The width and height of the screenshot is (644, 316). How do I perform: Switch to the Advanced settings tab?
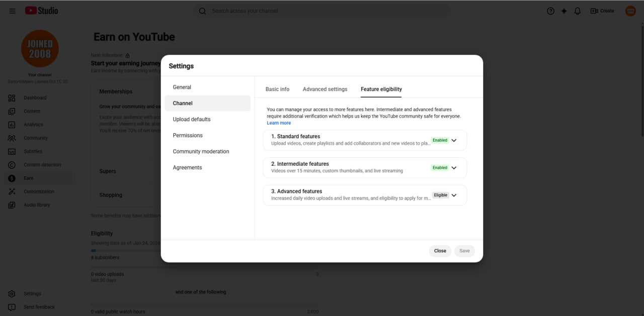point(325,89)
